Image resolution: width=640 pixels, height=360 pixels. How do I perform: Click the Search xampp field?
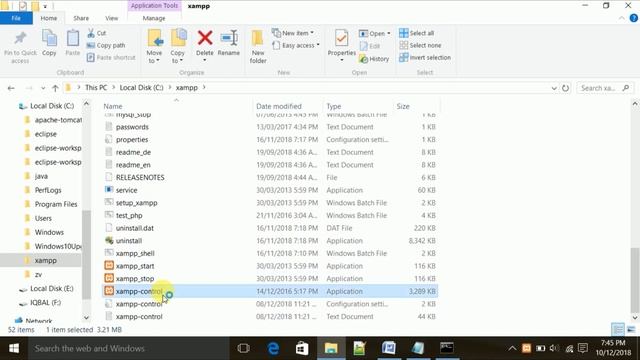click(x=605, y=88)
